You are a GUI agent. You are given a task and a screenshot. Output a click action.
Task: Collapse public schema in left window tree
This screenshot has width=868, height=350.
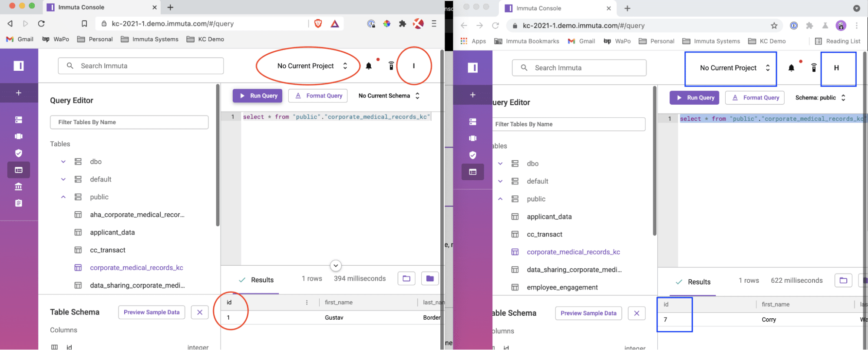pyautogui.click(x=63, y=197)
